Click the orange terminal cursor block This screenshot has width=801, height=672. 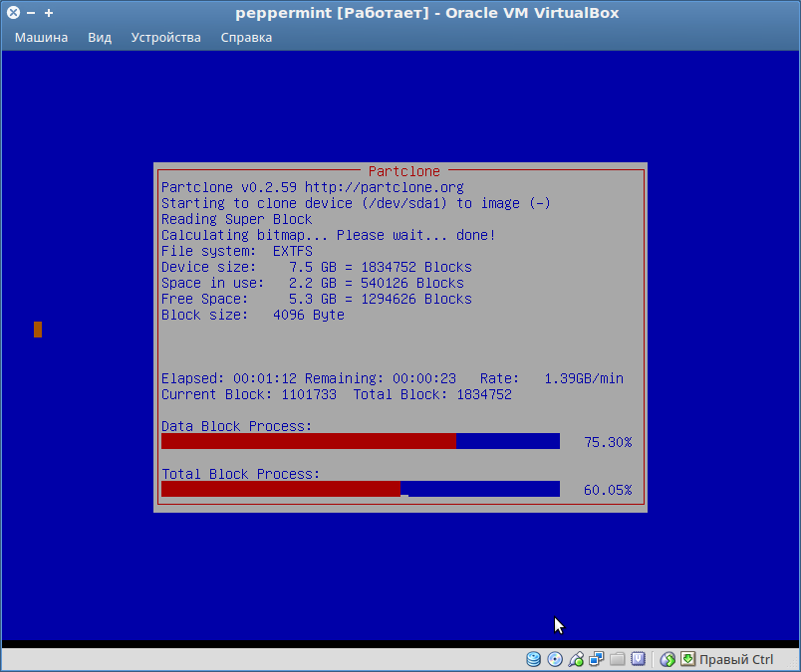coord(38,330)
